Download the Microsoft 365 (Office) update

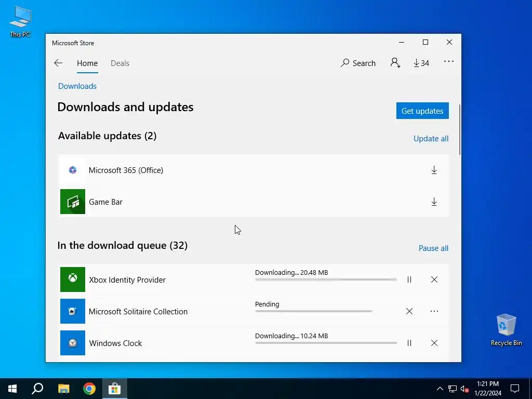coord(434,170)
